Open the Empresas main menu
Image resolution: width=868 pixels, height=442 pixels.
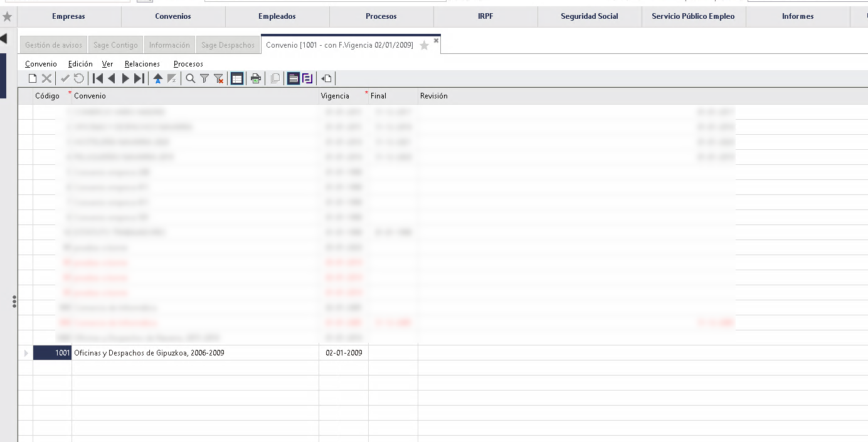coord(69,16)
